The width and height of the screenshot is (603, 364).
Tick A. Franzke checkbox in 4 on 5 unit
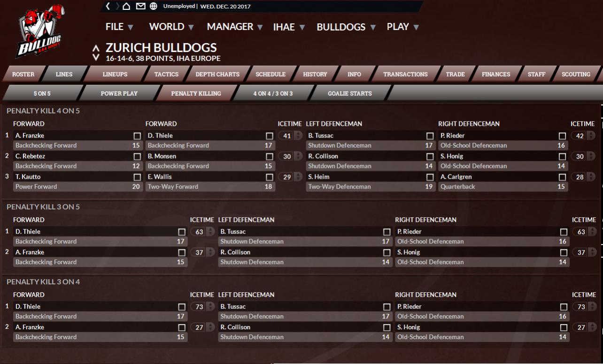point(137,136)
